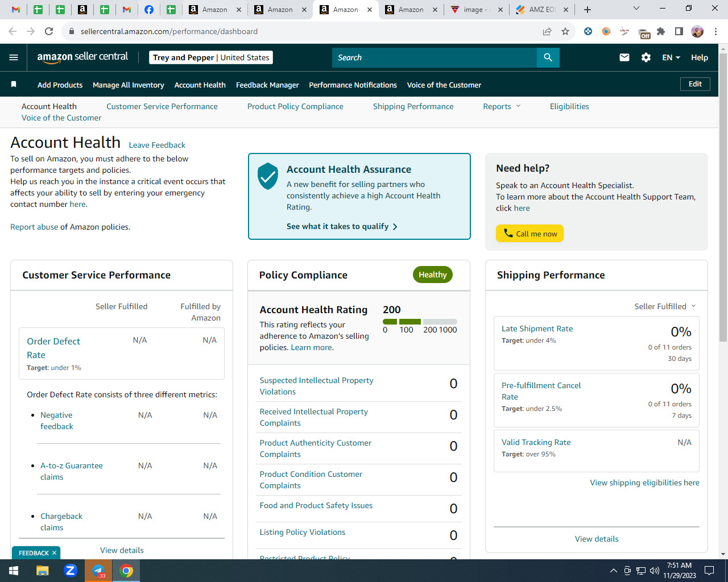
Task: Toggle the browser side panel
Action: [679, 31]
